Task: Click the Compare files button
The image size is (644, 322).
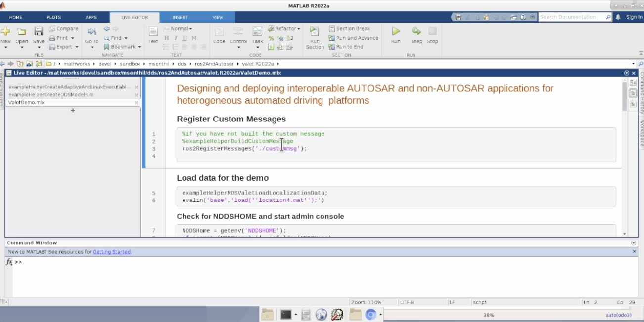Action: point(64,29)
